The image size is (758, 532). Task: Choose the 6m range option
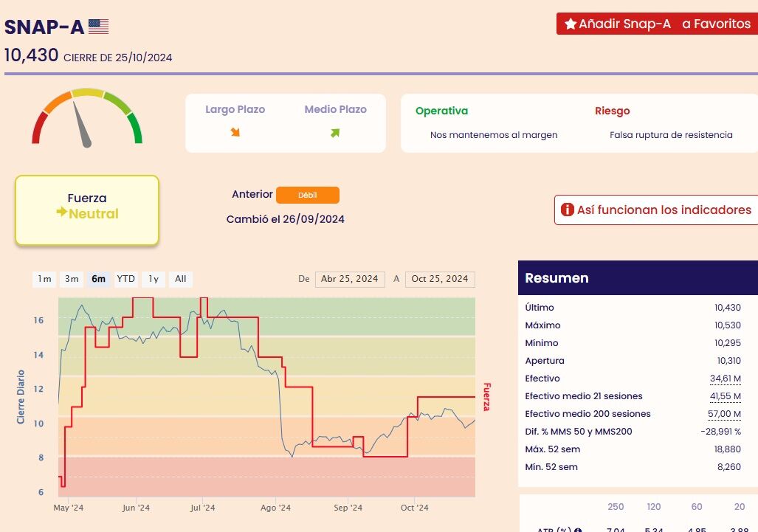(x=99, y=279)
